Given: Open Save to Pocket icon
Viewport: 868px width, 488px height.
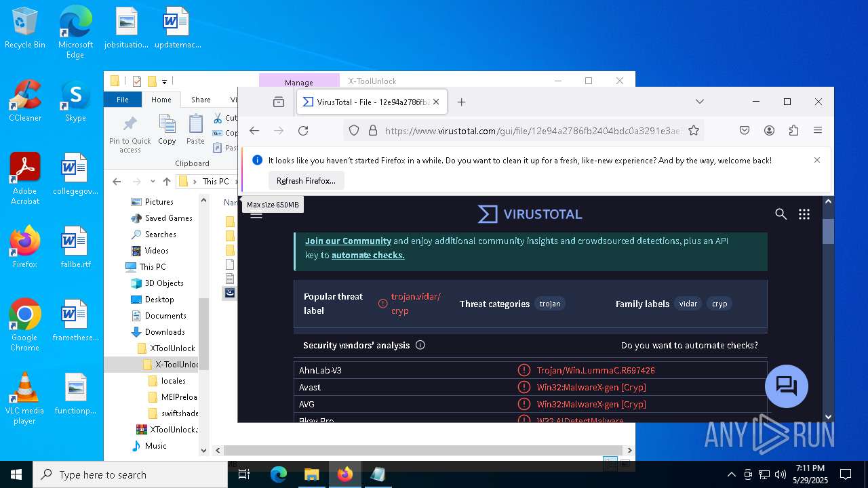Looking at the screenshot, I should [745, 131].
